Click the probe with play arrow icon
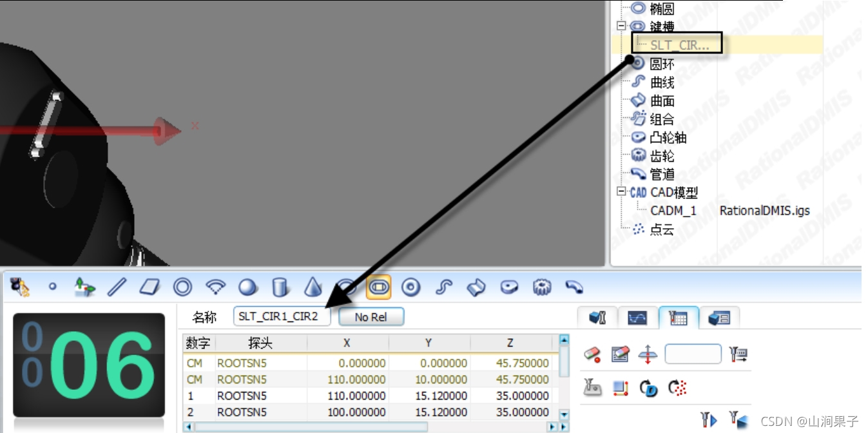Screen dimensions: 868x433 click(709, 420)
